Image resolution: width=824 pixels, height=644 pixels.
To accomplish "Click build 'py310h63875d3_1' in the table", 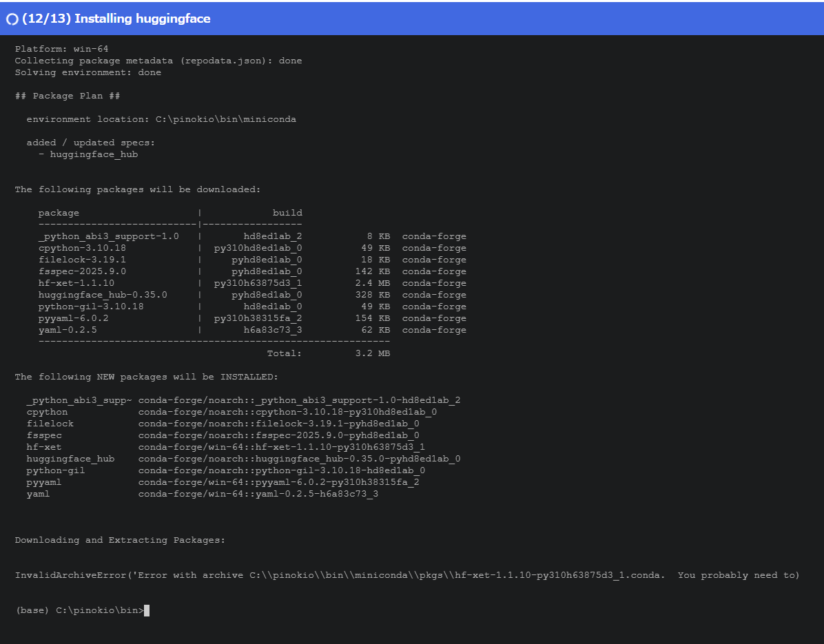I will 258,283.
